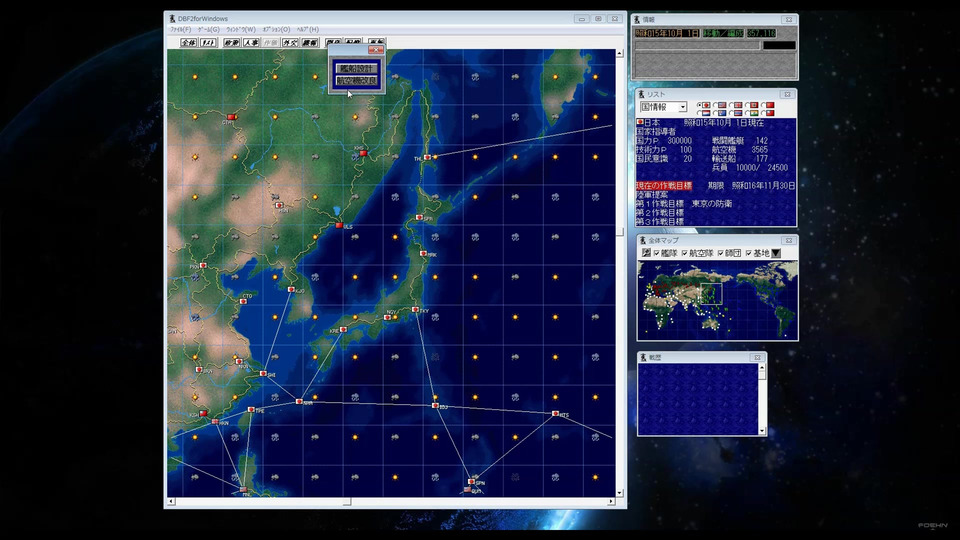Expand the black triangle in 全体マップ toolbar
Screen dimensions: 960x540
tap(776, 253)
